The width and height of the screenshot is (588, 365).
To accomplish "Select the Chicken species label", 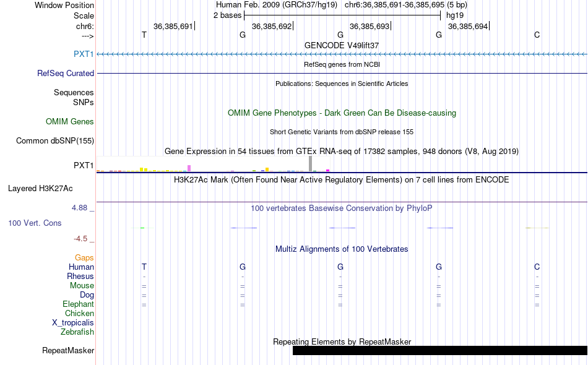I will (79, 313).
